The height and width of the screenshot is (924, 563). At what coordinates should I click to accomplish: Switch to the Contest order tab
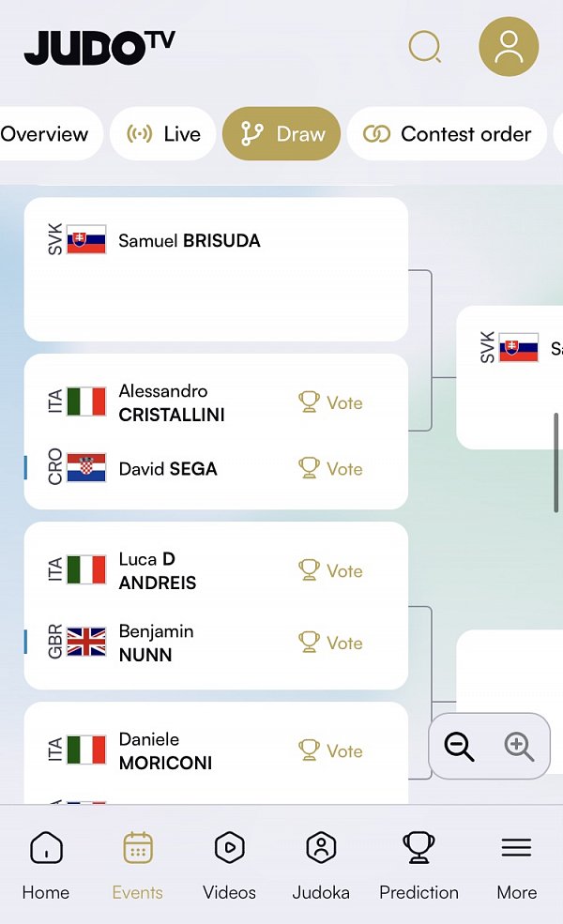(x=447, y=134)
